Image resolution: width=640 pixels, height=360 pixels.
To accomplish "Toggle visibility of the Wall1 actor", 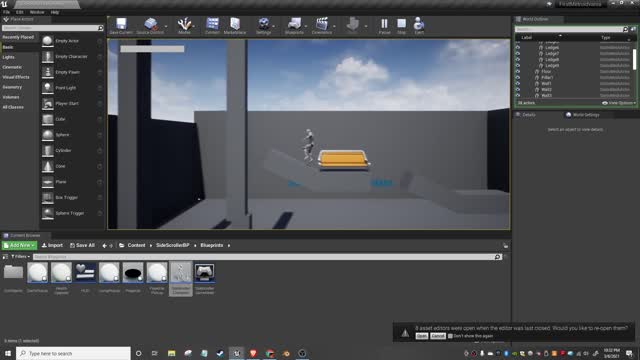I will coord(518,83).
